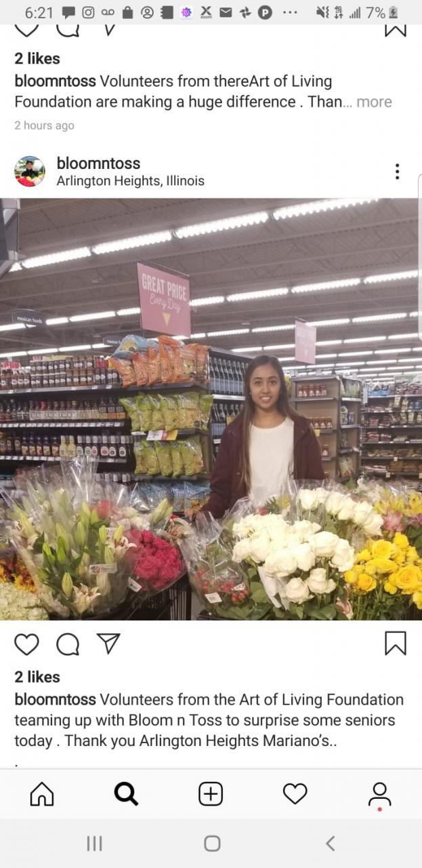The height and width of the screenshot is (868, 422).
Task: Tap the grocery store flower photo
Action: [209, 409]
